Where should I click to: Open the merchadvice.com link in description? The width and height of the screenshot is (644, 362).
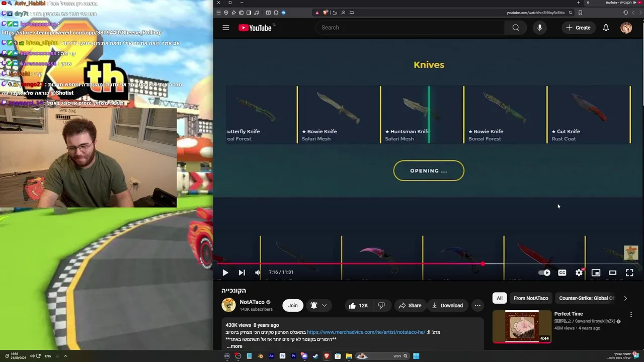pos(366,332)
